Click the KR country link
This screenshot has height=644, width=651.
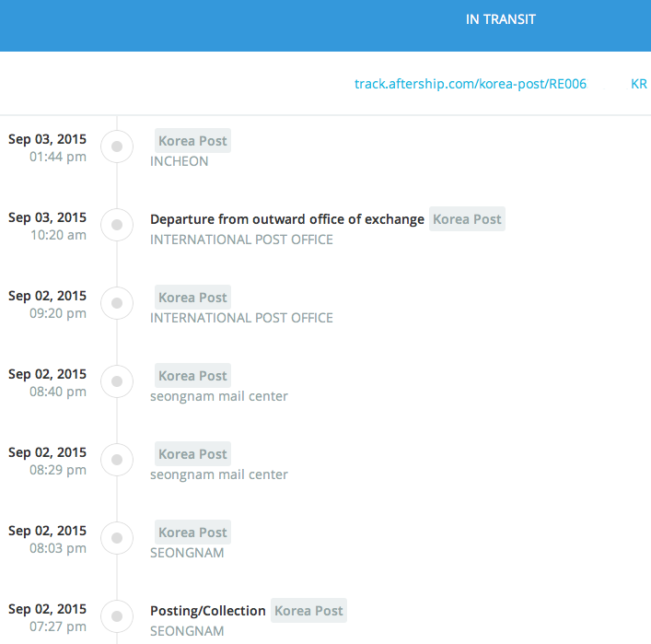pos(638,84)
